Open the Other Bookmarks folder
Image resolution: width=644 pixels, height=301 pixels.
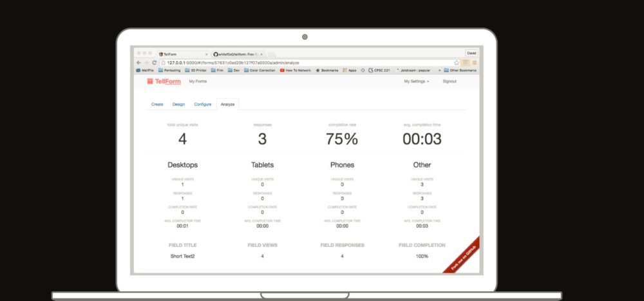point(462,70)
